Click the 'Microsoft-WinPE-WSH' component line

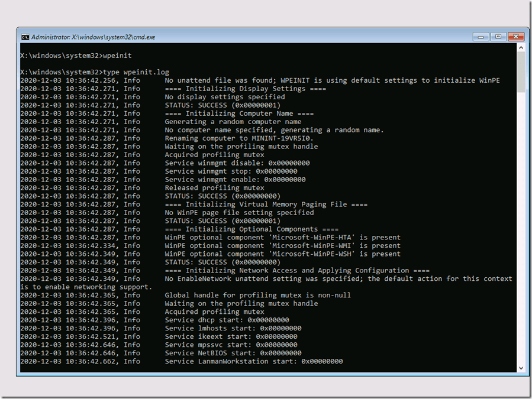point(282,254)
